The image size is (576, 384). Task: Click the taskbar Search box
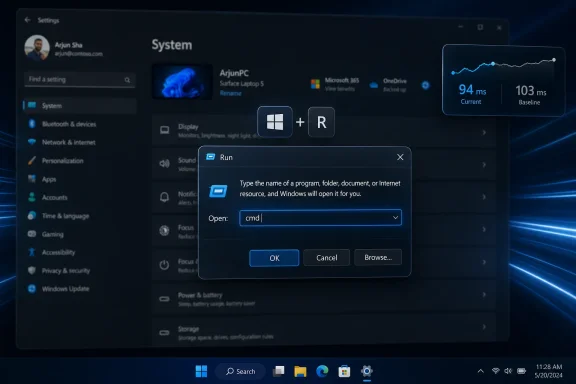[x=240, y=371]
